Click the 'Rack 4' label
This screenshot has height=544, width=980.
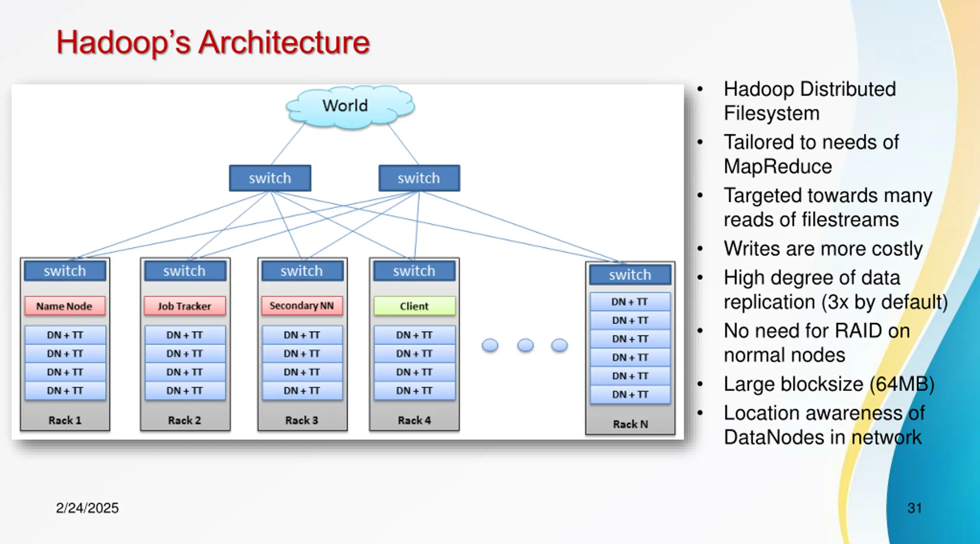[x=415, y=420]
